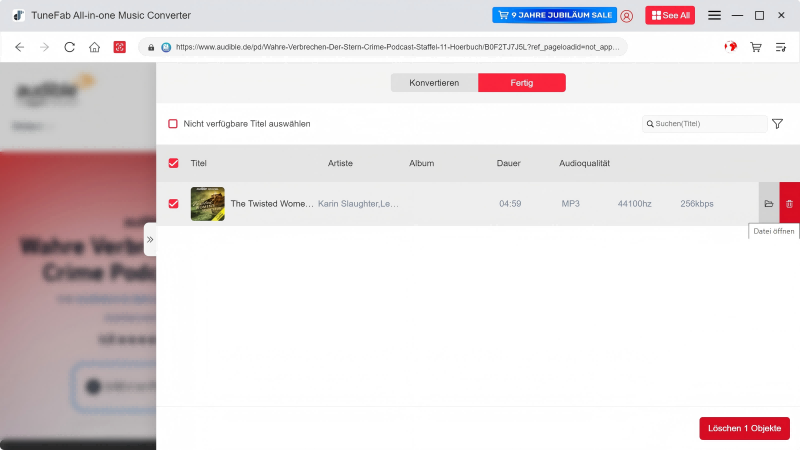The image size is (800, 450).
Task: Click the Audioqualität column header
Action: coord(584,163)
